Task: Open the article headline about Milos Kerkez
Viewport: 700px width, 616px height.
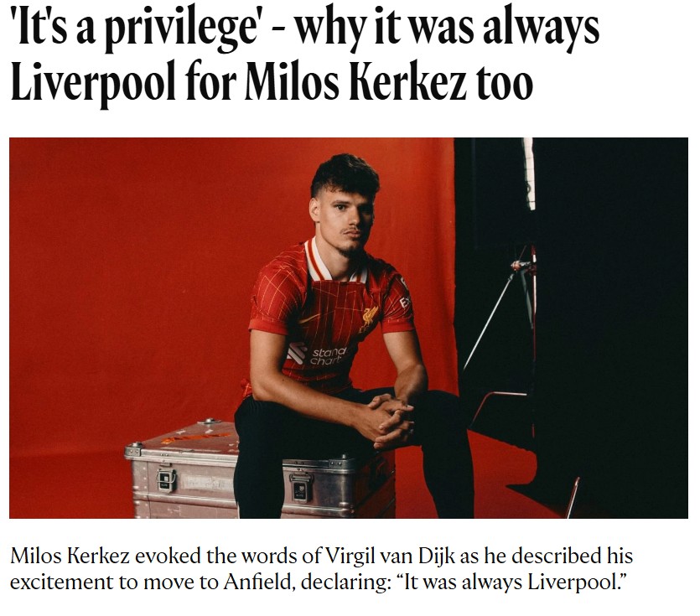Action: [x=305, y=56]
